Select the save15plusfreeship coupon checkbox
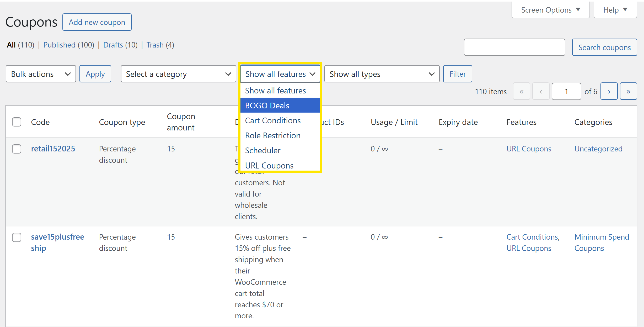Image resolution: width=644 pixels, height=327 pixels. (17, 237)
